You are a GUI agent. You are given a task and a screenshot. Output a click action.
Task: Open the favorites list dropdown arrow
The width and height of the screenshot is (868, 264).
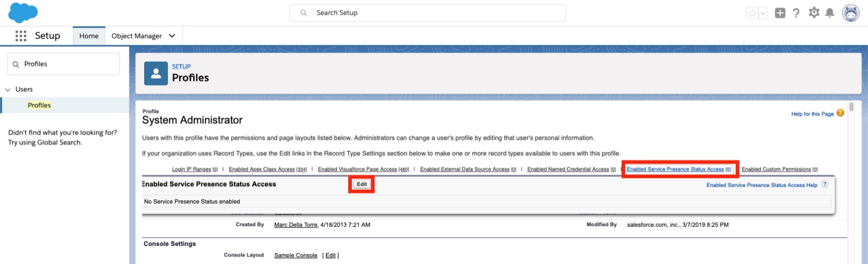coord(763,13)
